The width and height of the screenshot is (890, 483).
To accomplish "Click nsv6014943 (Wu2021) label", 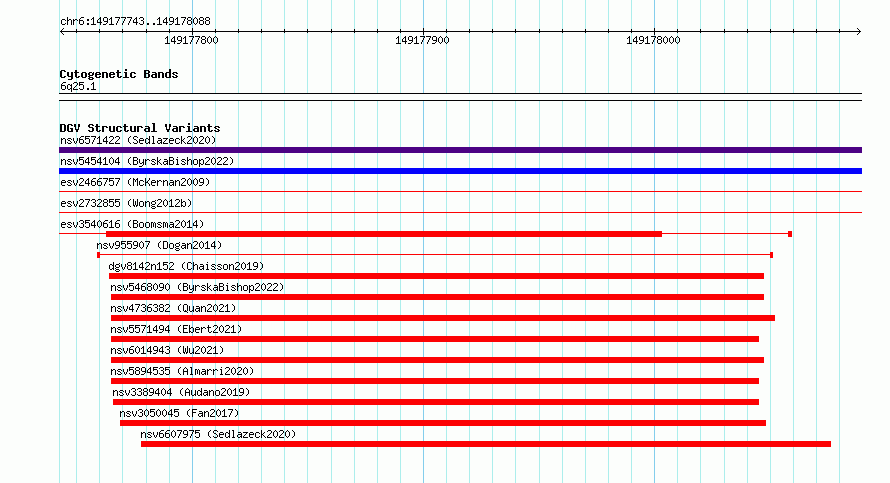I will point(167,350).
